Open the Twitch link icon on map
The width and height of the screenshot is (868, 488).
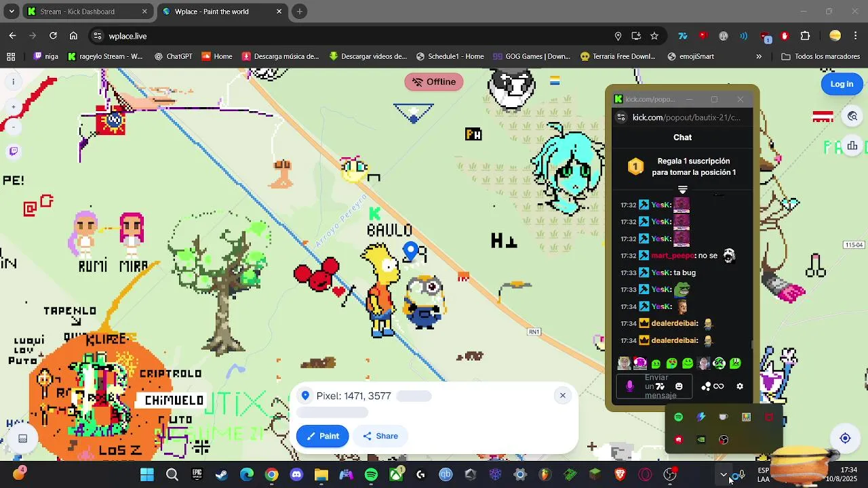pos(13,151)
